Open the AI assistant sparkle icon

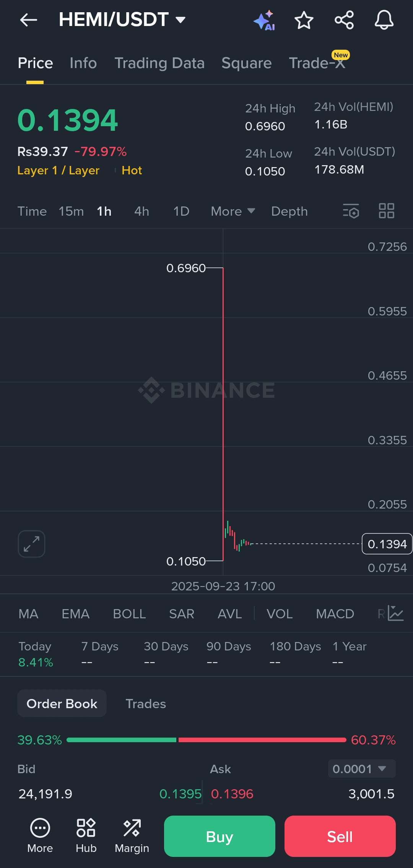click(x=264, y=20)
